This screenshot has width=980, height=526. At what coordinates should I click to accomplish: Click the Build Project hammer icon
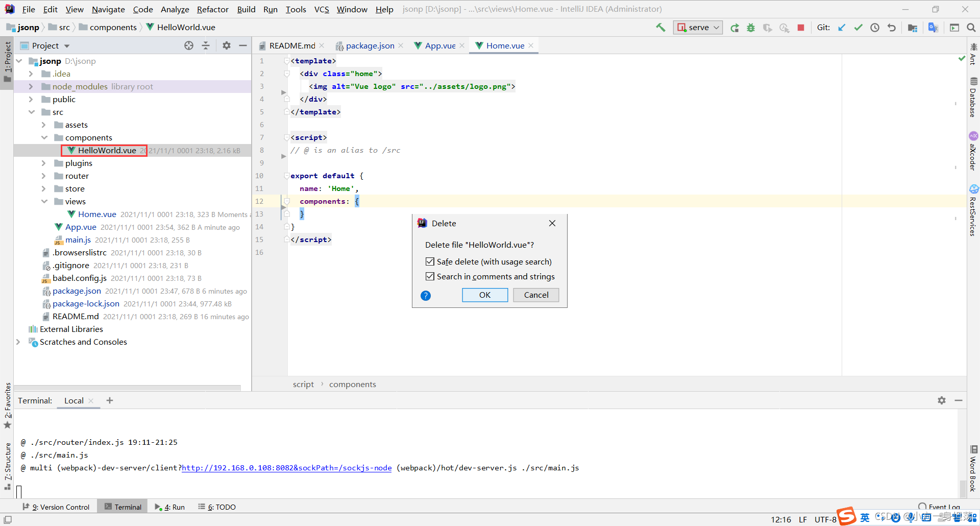[661, 28]
